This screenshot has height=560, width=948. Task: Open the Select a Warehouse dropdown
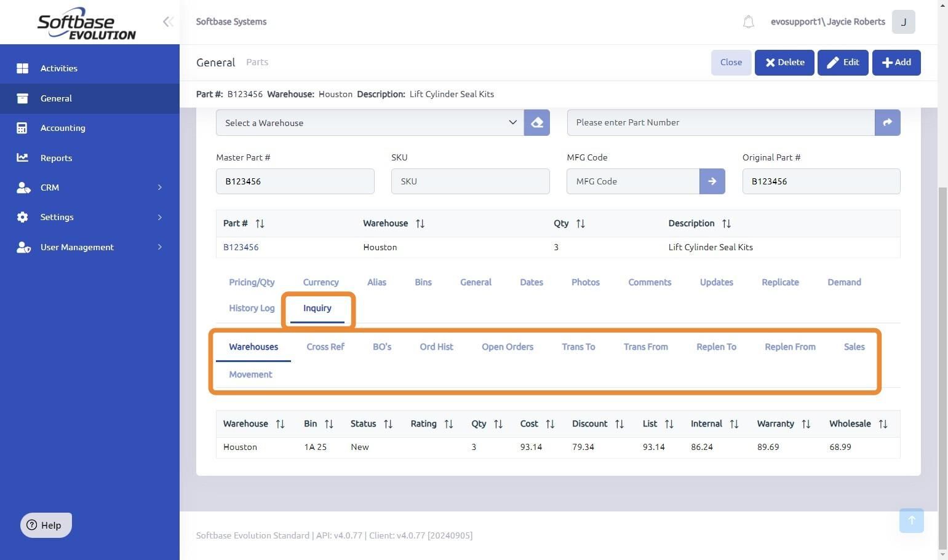[370, 122]
